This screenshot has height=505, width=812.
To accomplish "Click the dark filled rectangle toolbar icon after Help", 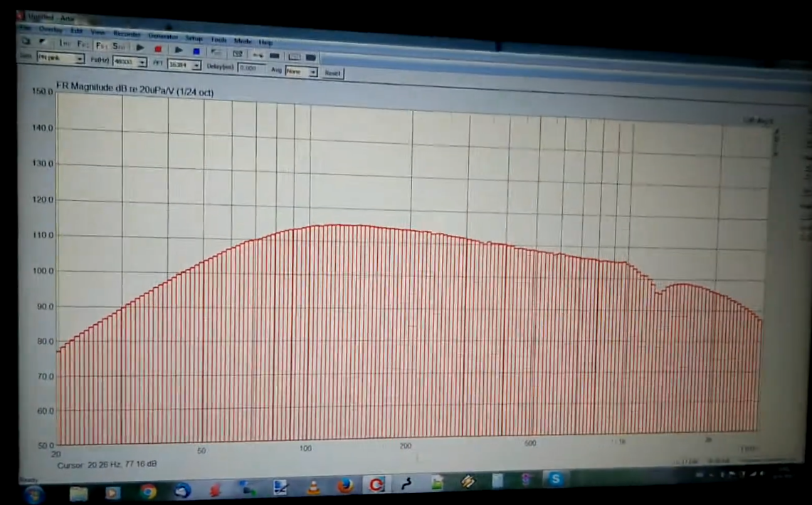I will click(x=275, y=56).
